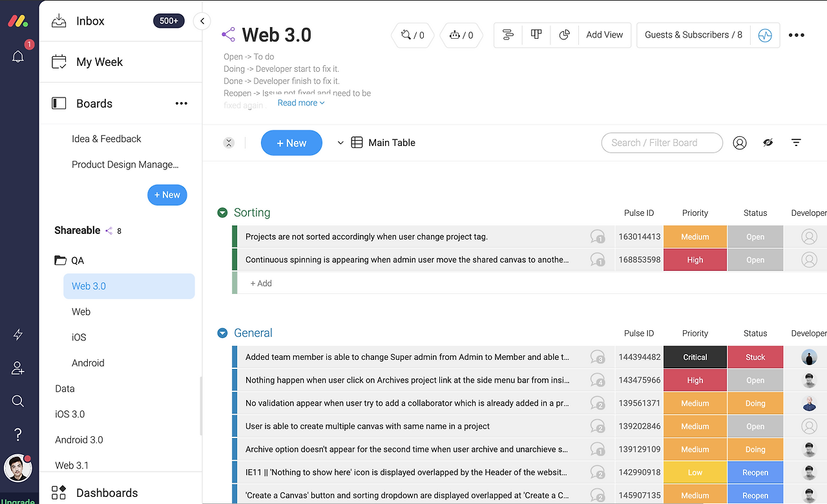827x504 pixels.
Task: Open the dropdown arrow beside New button
Action: pos(340,142)
